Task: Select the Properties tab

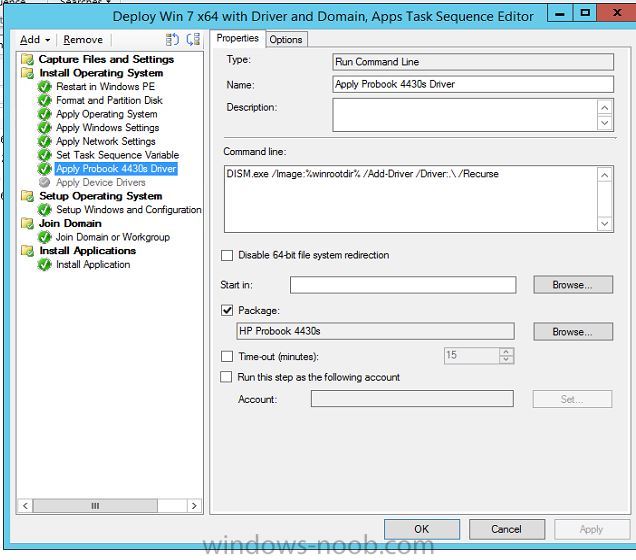Action: coord(238,38)
